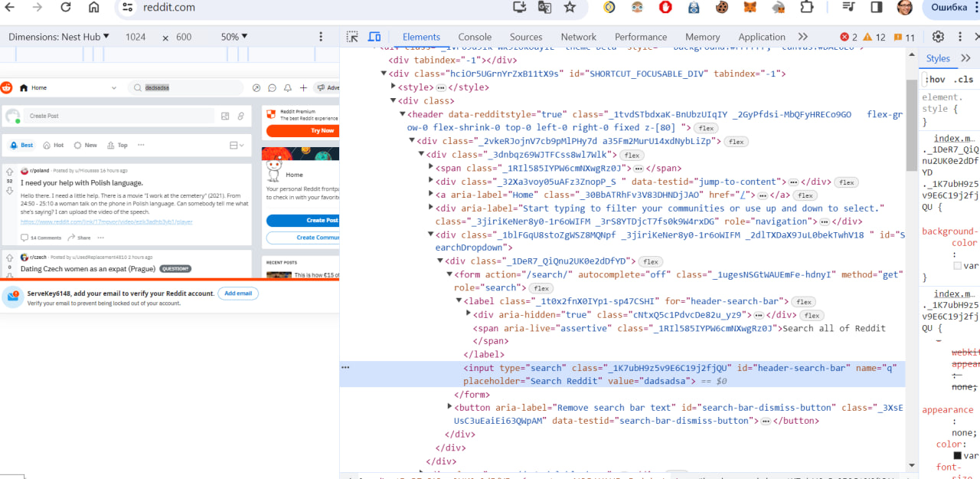Open the Reddit chat bubble icon
Image resolution: width=980 pixels, height=479 pixels.
click(272, 88)
